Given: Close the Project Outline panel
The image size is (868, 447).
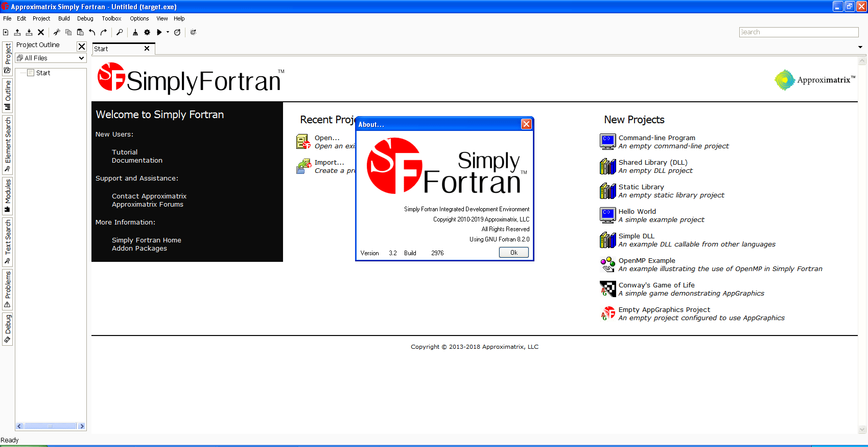Looking at the screenshot, I should tap(81, 47).
